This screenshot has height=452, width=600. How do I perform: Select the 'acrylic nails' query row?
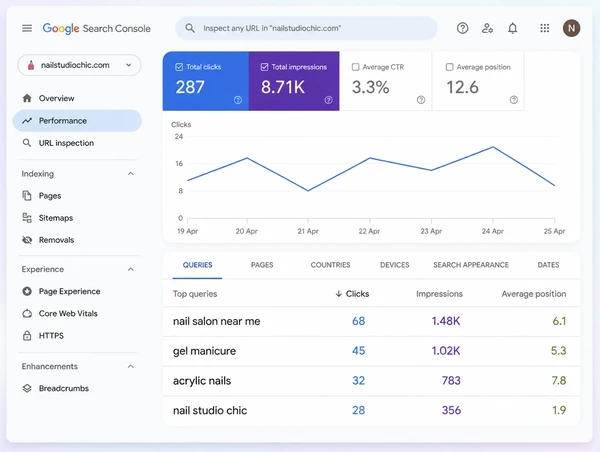coord(371,381)
